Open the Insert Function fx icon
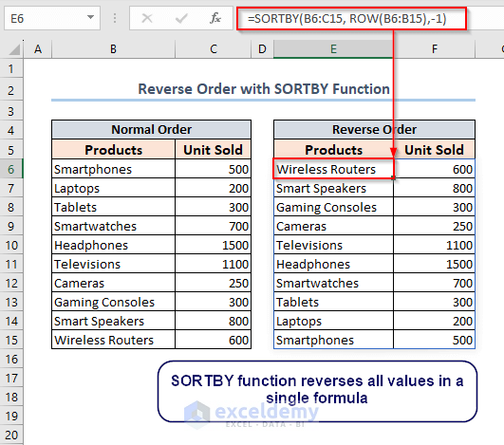This screenshot has width=504, height=445. tap(215, 18)
